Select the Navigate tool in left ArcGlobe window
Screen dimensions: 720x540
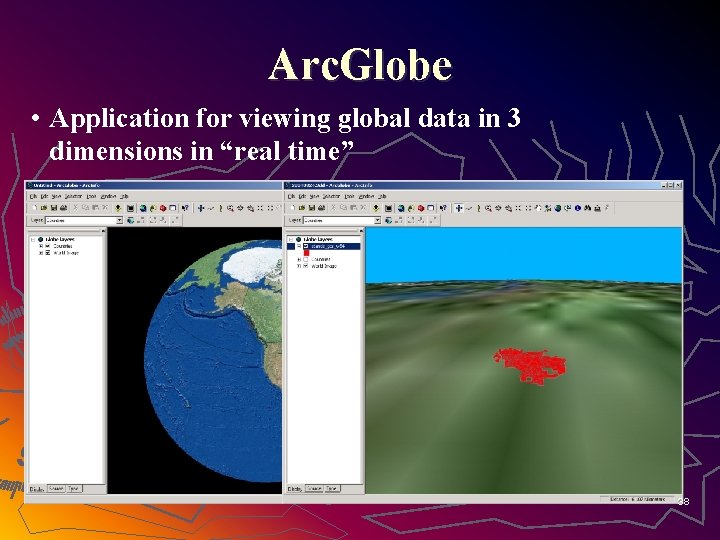(201, 208)
